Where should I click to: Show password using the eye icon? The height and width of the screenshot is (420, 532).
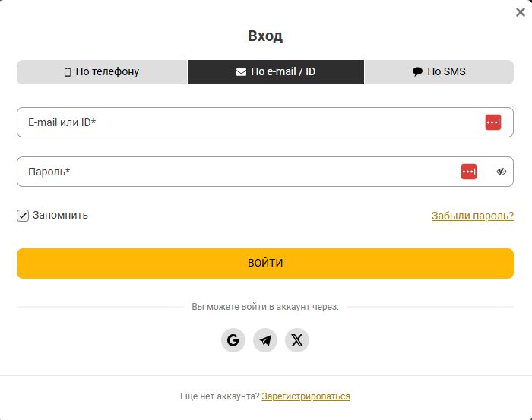pyautogui.click(x=502, y=172)
